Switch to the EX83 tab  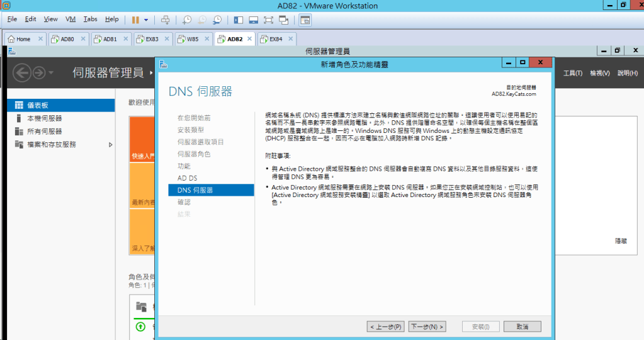coord(151,39)
